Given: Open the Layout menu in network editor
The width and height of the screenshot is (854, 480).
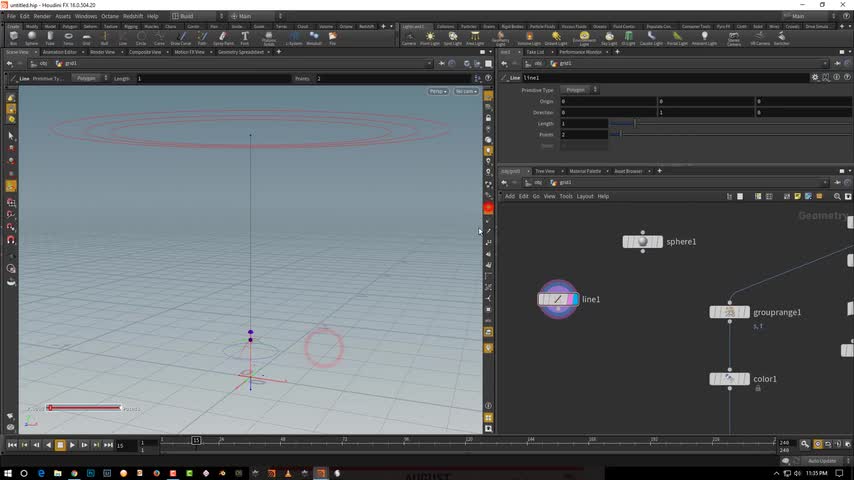Looking at the screenshot, I should [x=585, y=196].
